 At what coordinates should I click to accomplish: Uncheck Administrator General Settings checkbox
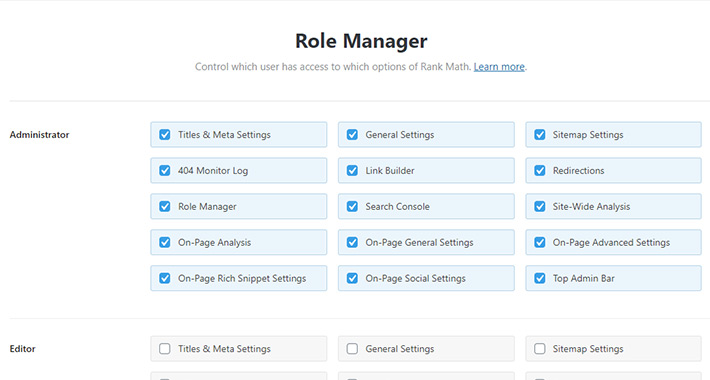coord(352,135)
